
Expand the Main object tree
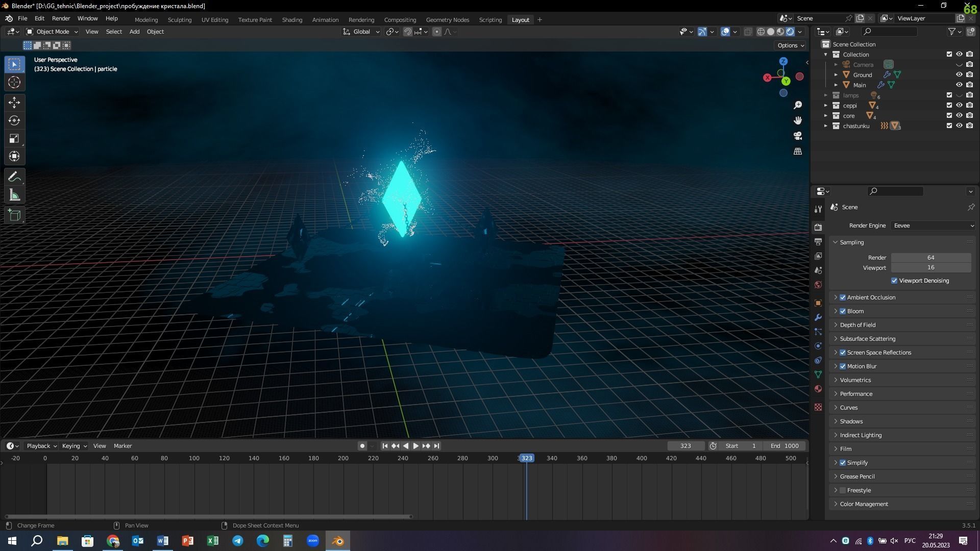(836, 85)
